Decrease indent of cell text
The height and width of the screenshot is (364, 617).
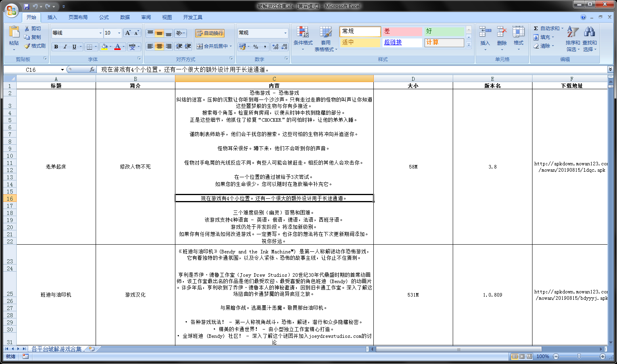click(179, 46)
